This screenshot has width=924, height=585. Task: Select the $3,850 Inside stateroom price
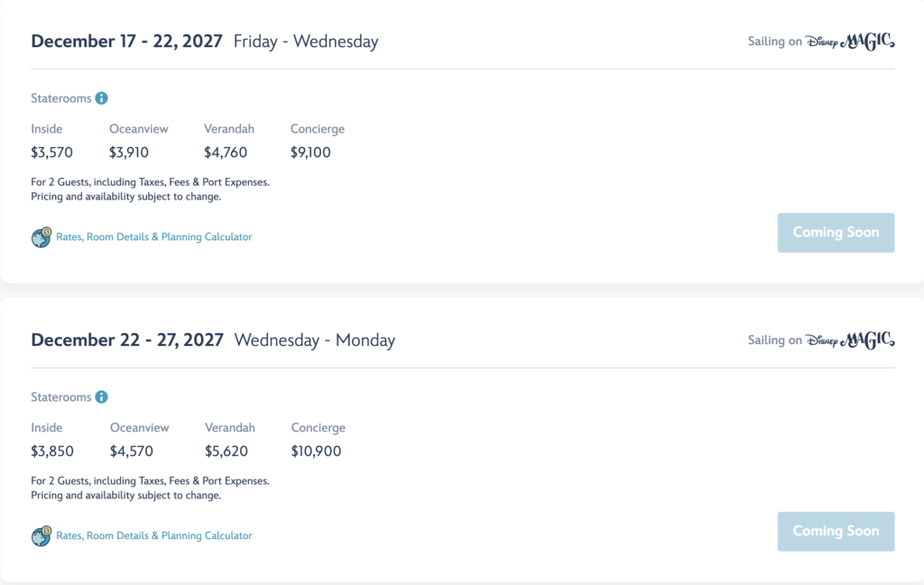coord(52,451)
